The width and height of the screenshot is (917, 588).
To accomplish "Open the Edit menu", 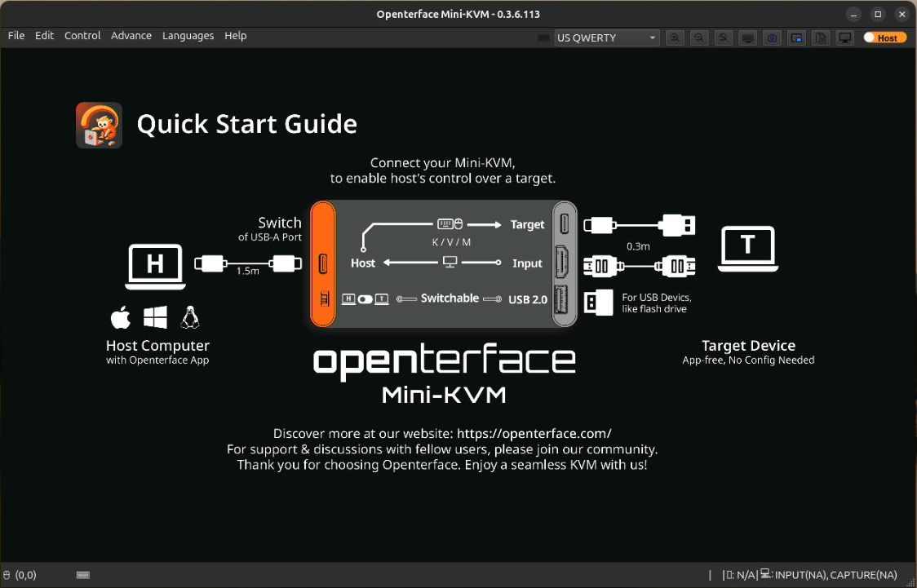I will tap(44, 36).
